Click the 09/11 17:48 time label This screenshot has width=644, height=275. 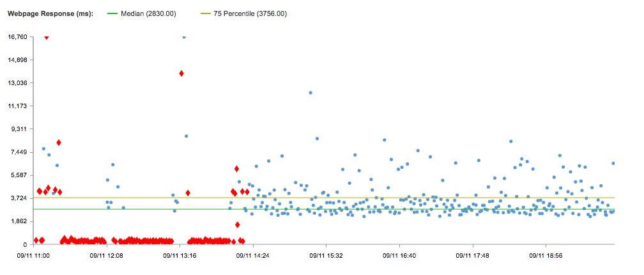pos(473,255)
